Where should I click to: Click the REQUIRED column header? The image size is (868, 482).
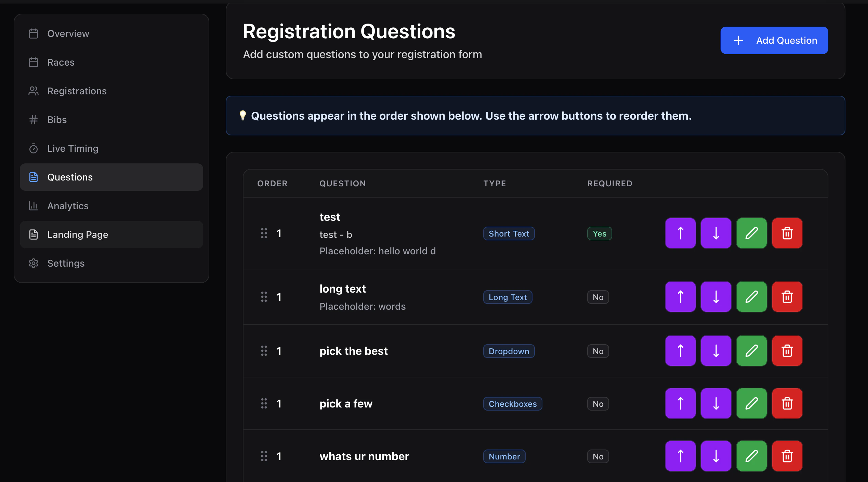point(610,184)
